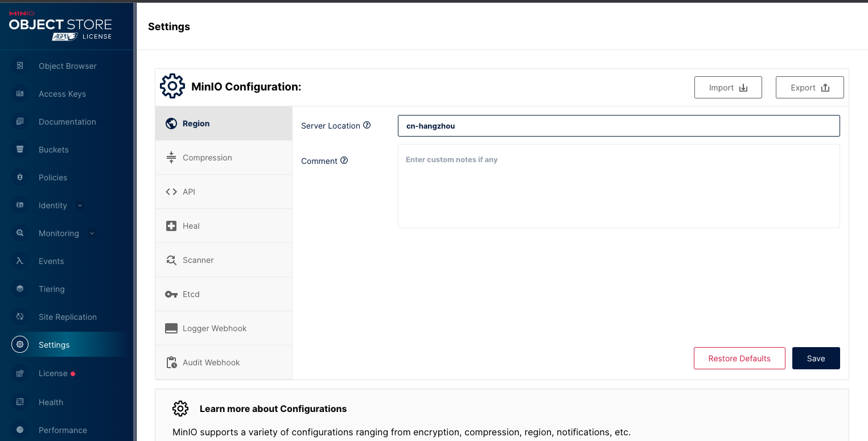This screenshot has width=868, height=441.
Task: Click the Access Keys sidebar icon
Action: point(20,94)
